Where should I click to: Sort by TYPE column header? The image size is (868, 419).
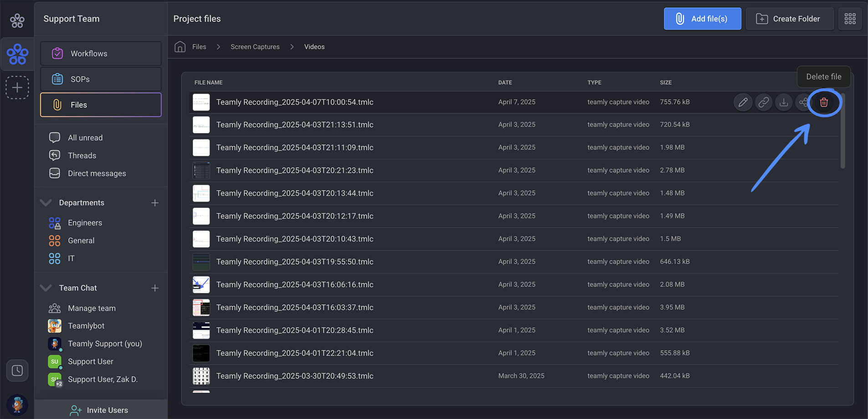coord(594,82)
